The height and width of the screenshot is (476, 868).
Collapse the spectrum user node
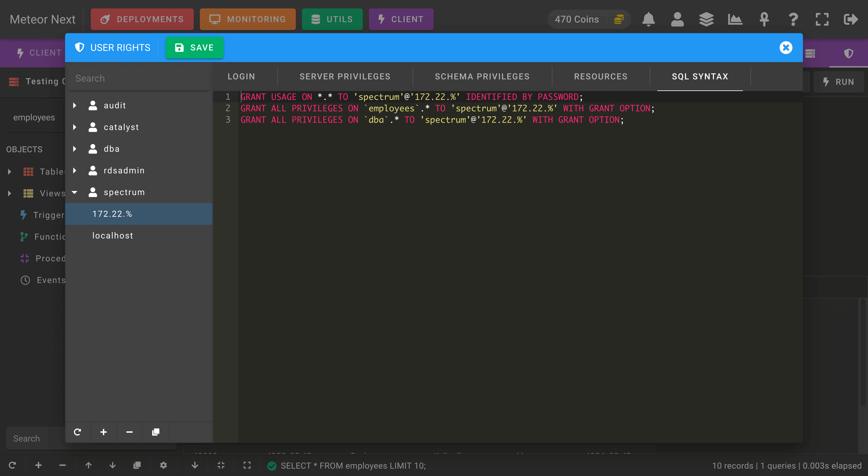[75, 192]
